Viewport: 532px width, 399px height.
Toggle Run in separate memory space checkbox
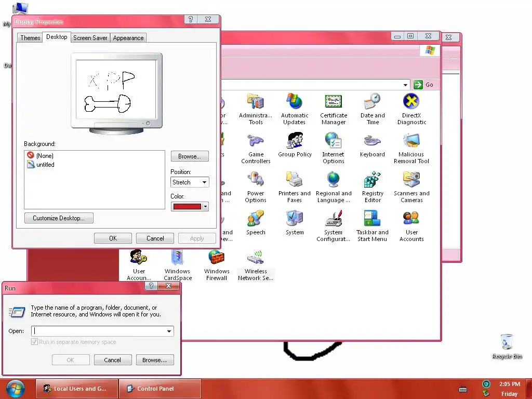[34, 342]
